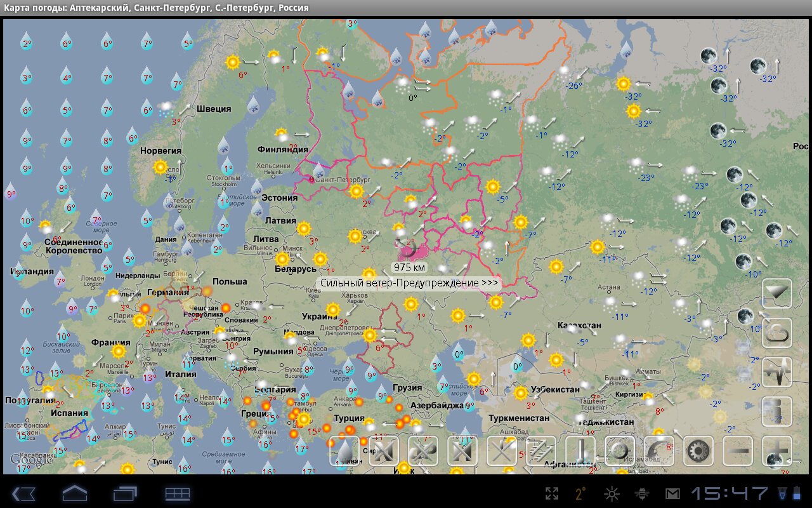Click the crosshair locate-me button
The height and width of the screenshot is (508, 812).
point(620,451)
